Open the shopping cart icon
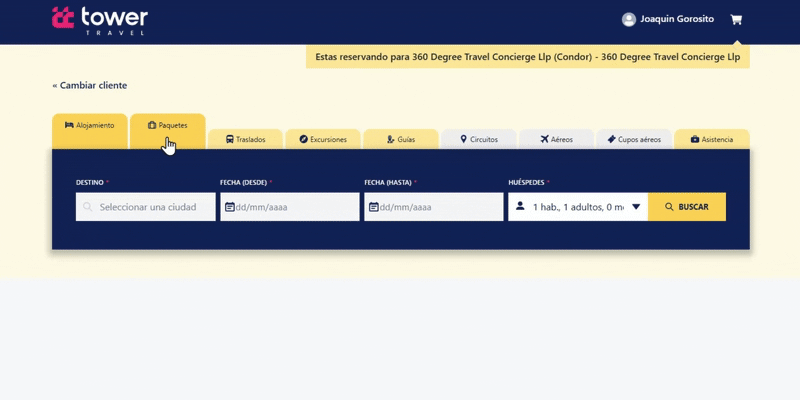Screen dimensions: 800x400 pyautogui.click(x=736, y=19)
